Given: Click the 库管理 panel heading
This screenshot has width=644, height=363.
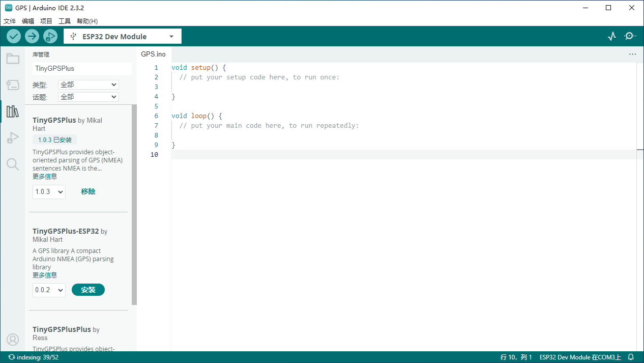Looking at the screenshot, I should 41,54.
